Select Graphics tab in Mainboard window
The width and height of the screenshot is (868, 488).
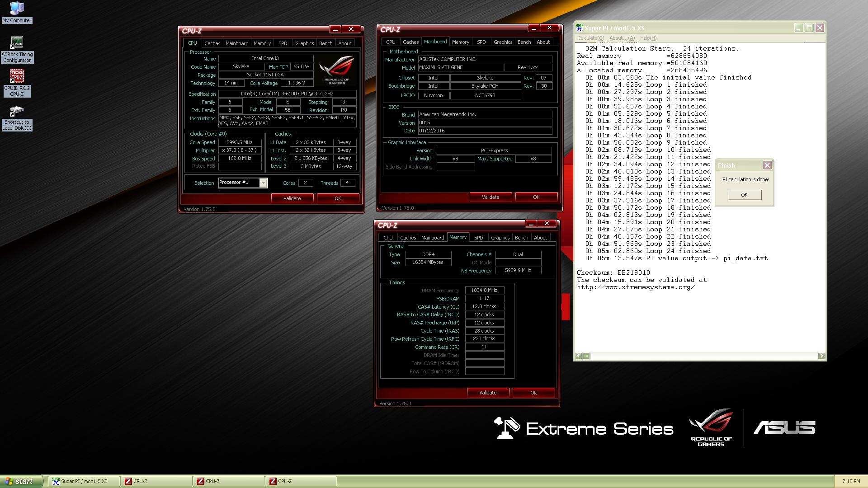point(503,42)
